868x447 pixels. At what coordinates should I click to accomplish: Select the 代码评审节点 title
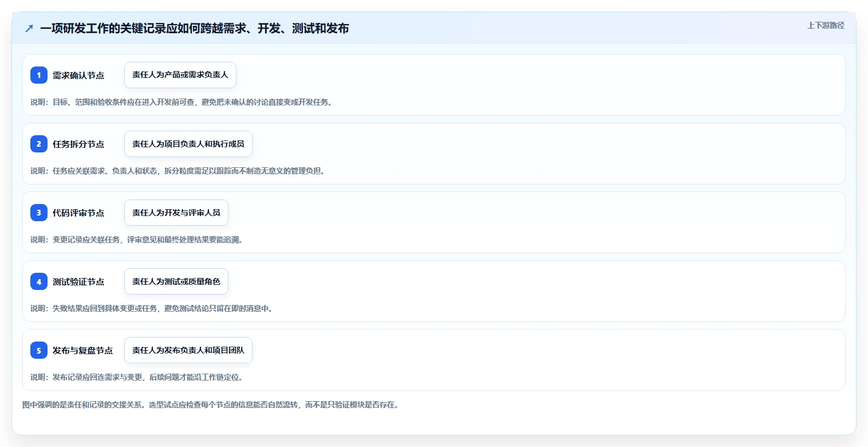pos(78,213)
